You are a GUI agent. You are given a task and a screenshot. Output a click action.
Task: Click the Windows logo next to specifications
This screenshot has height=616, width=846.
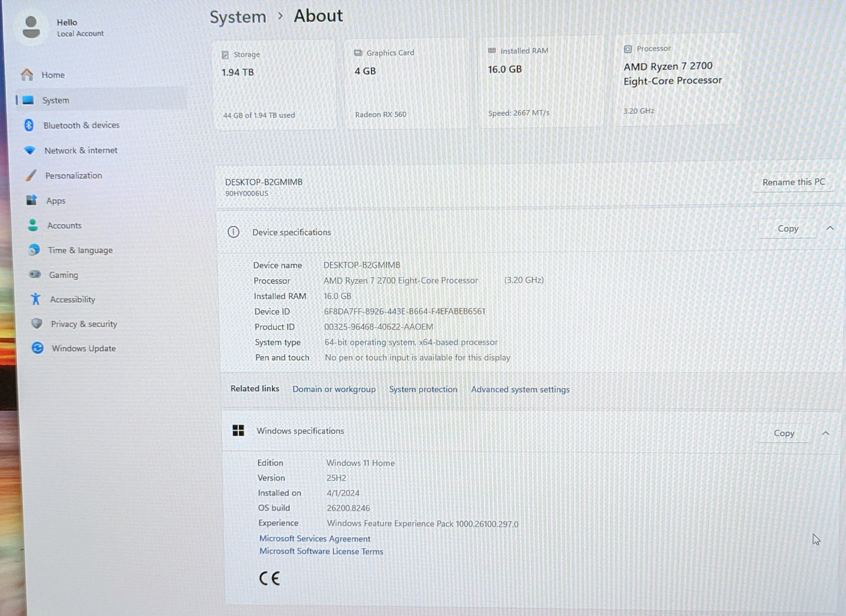pos(238,430)
